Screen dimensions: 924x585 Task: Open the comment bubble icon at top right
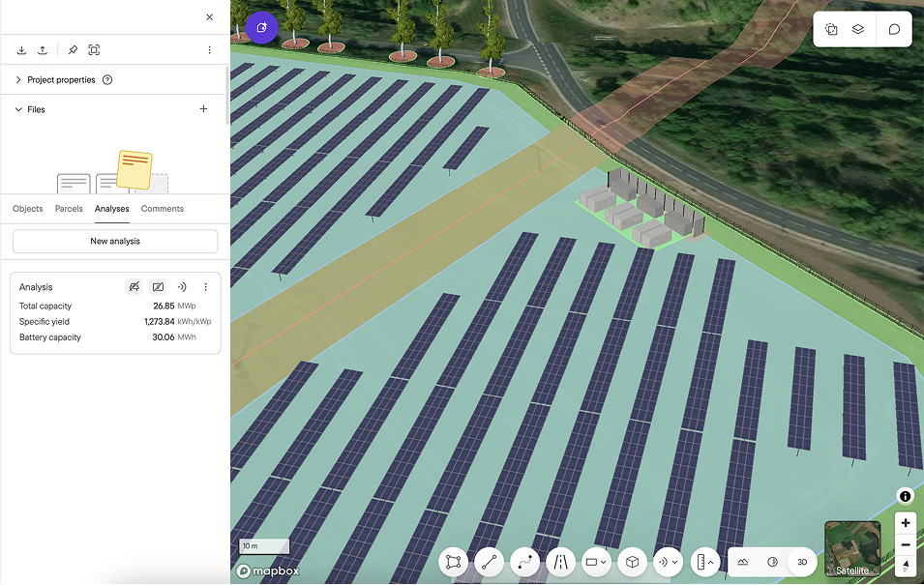[x=894, y=29]
